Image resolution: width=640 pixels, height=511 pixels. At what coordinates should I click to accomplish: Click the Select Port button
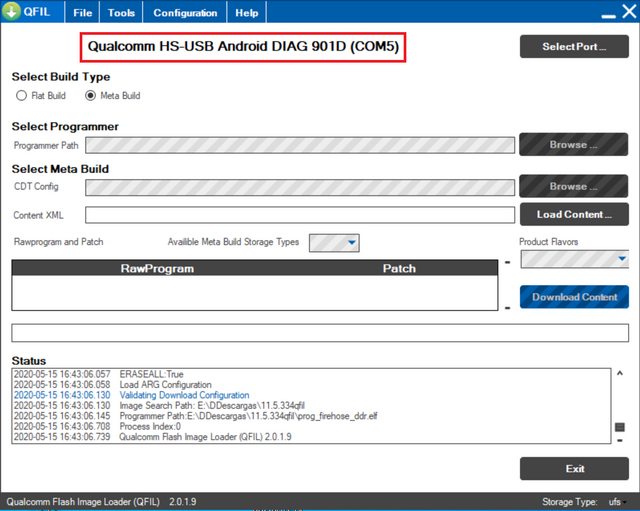(574, 47)
